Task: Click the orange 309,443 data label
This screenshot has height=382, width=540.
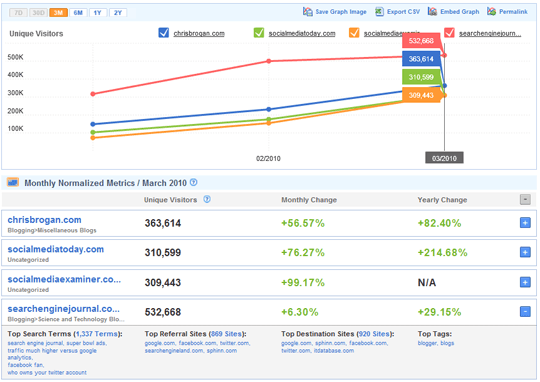Action: click(421, 95)
